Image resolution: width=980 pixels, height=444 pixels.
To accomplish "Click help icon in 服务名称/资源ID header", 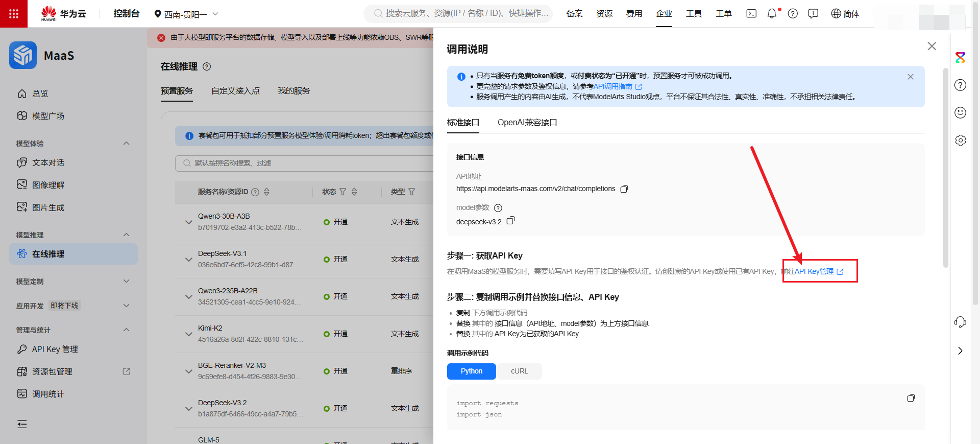I will pos(255,192).
